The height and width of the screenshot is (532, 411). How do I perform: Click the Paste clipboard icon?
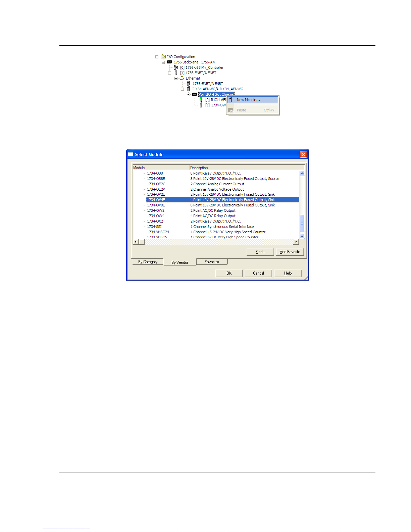[x=230, y=110]
